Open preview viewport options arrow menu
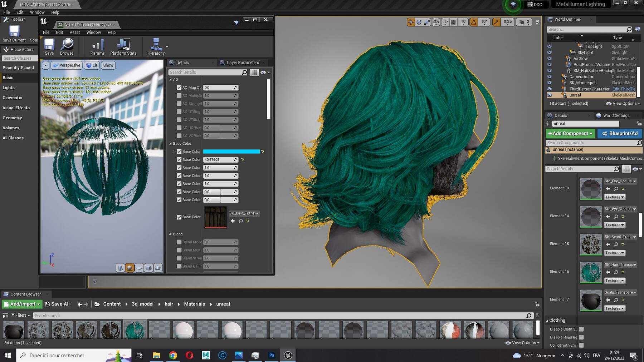 [x=45, y=65]
